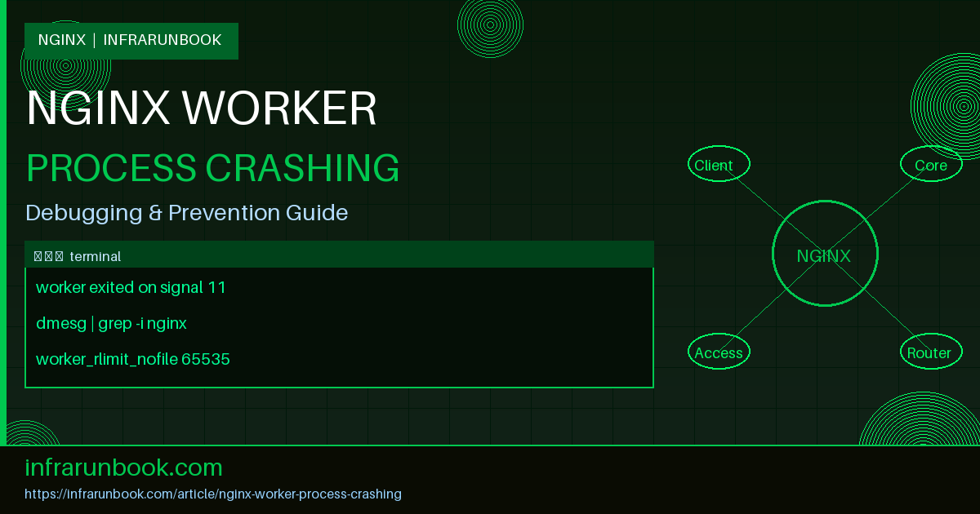This screenshot has width=980, height=514.
Task: Click the Client node icon
Action: tap(719, 164)
